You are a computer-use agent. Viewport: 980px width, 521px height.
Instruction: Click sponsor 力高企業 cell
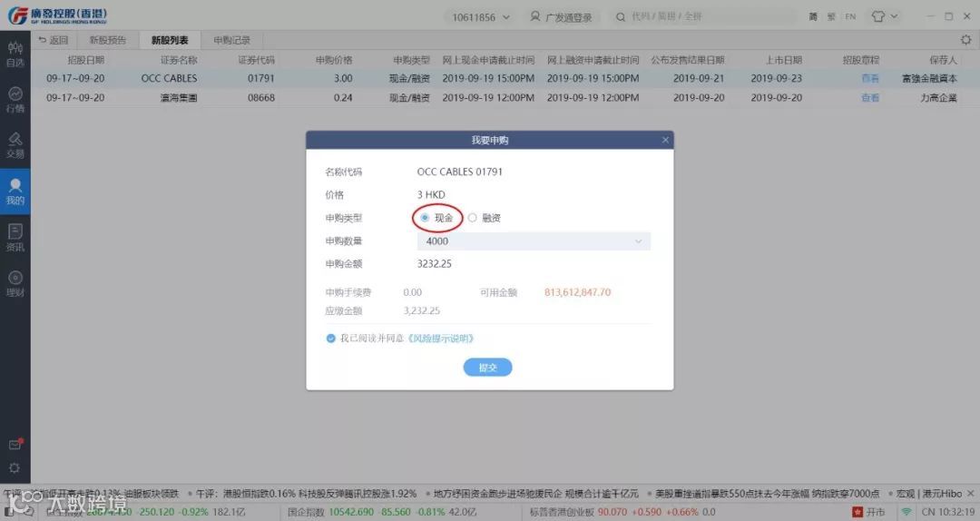[x=938, y=97]
